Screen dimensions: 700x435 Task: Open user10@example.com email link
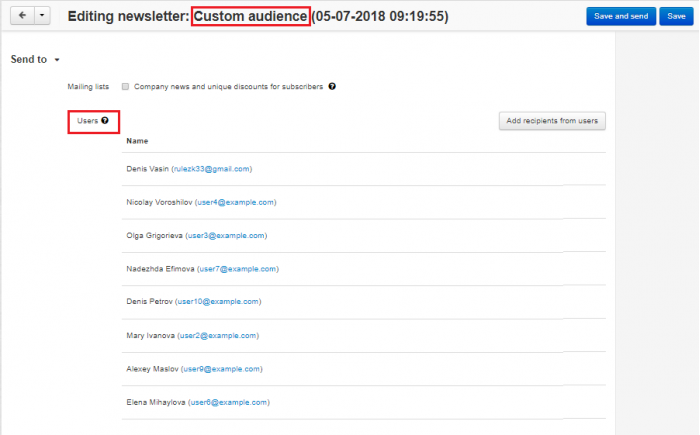(218, 301)
